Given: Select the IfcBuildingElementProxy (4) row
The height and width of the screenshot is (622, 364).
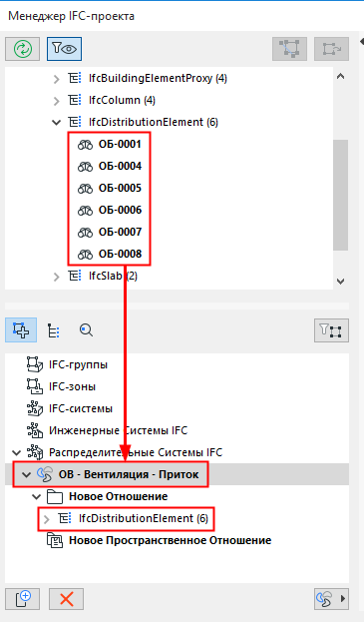Looking at the screenshot, I should [158, 78].
